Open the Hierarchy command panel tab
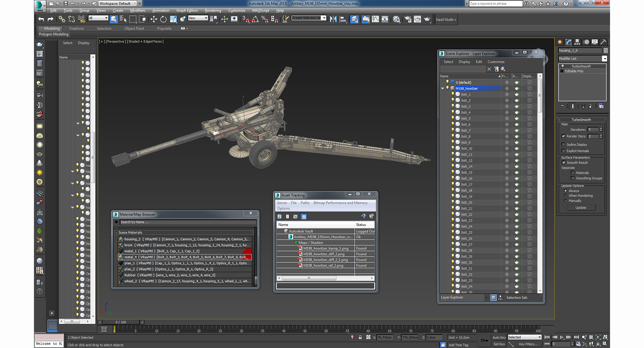644x348 pixels. 577,42
